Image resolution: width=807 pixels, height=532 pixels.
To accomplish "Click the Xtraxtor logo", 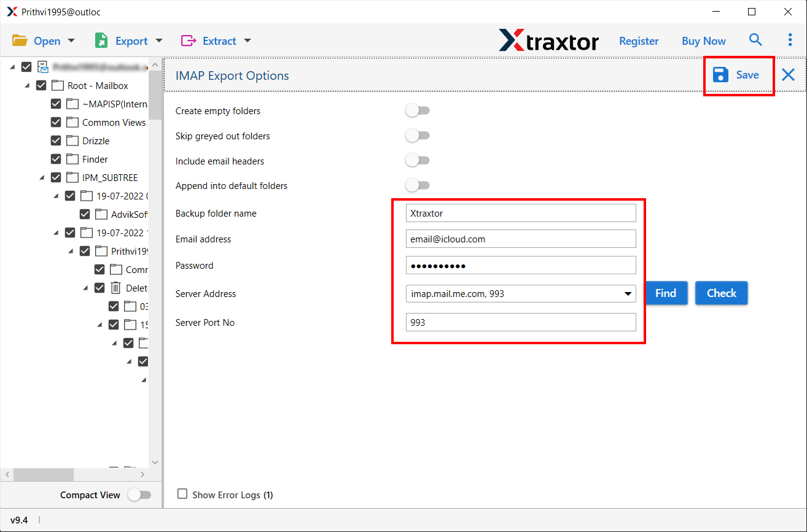I will coord(548,40).
